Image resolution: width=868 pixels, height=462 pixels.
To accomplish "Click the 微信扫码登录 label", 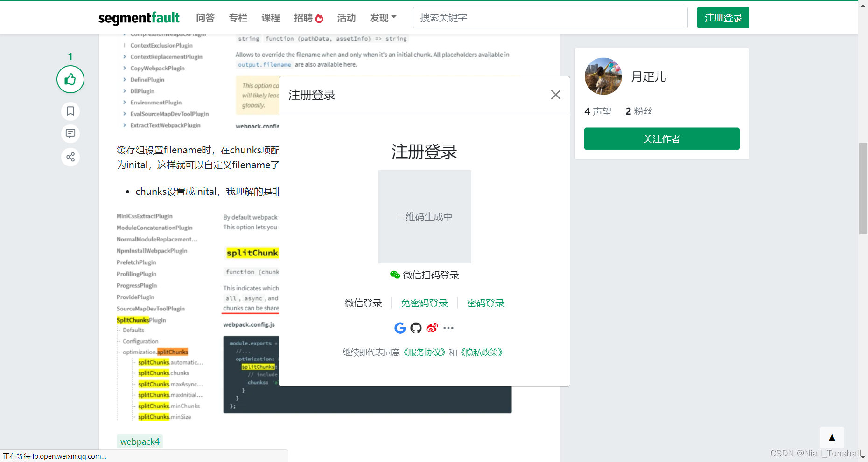I will pos(424,275).
